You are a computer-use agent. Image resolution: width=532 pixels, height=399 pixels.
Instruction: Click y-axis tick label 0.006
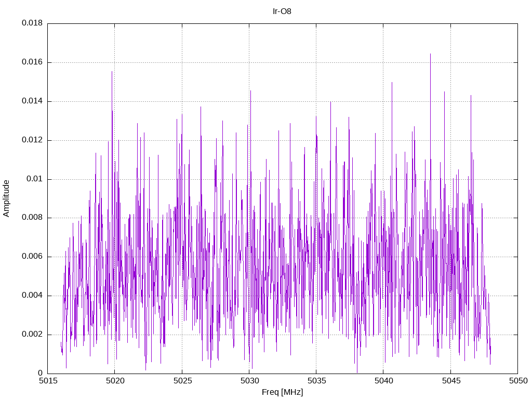click(x=32, y=257)
